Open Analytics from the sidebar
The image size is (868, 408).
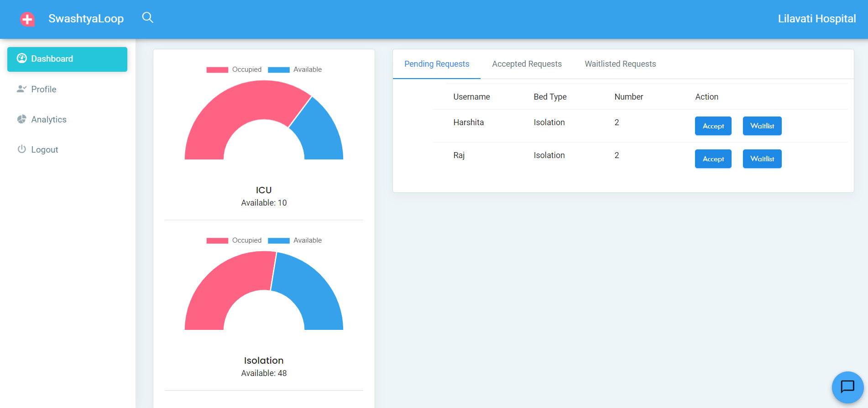tap(67, 119)
